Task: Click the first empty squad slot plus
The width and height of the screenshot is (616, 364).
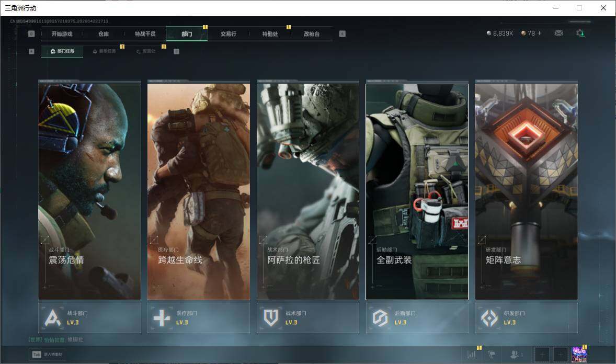Action: click(542, 355)
